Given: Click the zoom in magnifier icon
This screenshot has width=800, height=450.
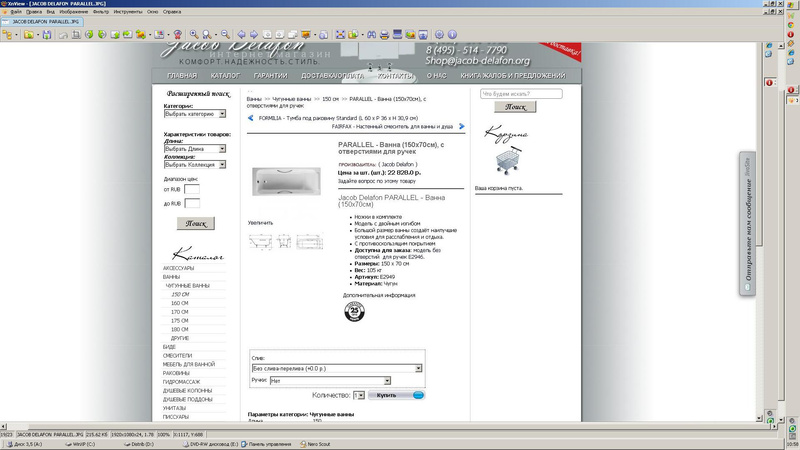Looking at the screenshot, I should tap(194, 35).
